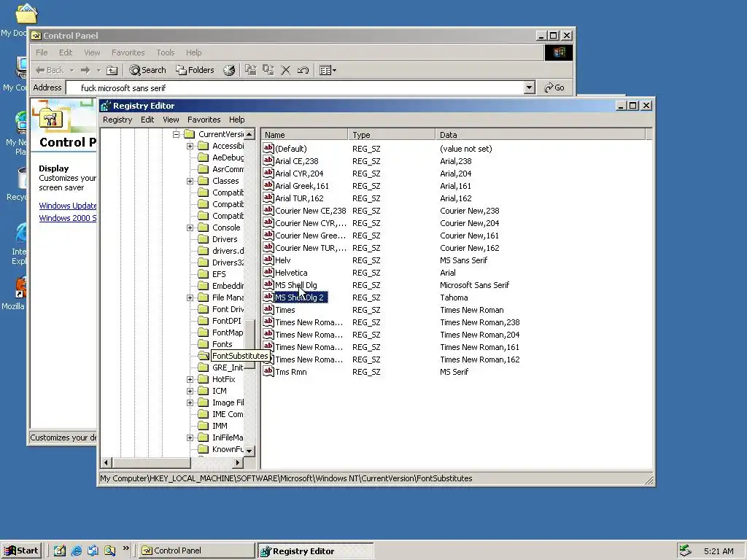Click the Show Desktop Quick Launch icon

coord(60,551)
